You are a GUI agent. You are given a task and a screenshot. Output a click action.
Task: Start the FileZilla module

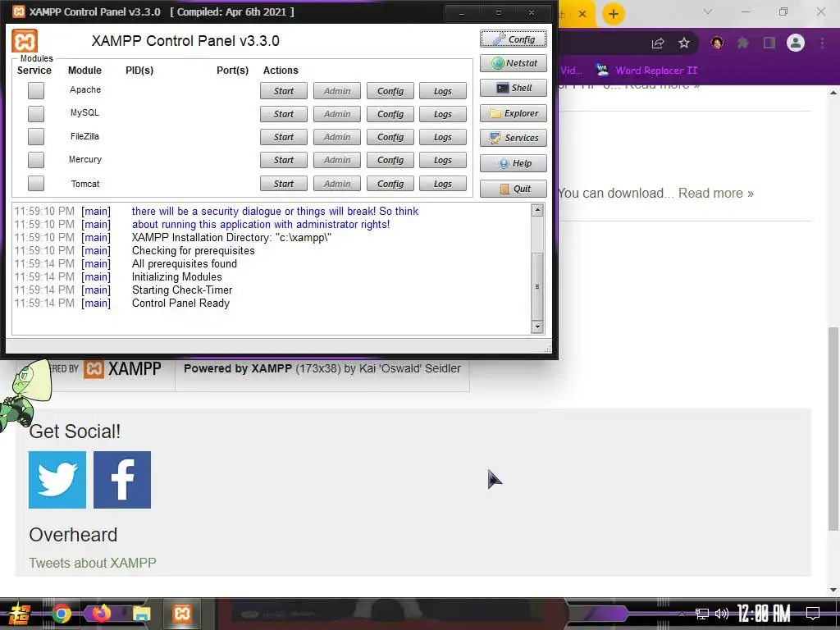284,137
